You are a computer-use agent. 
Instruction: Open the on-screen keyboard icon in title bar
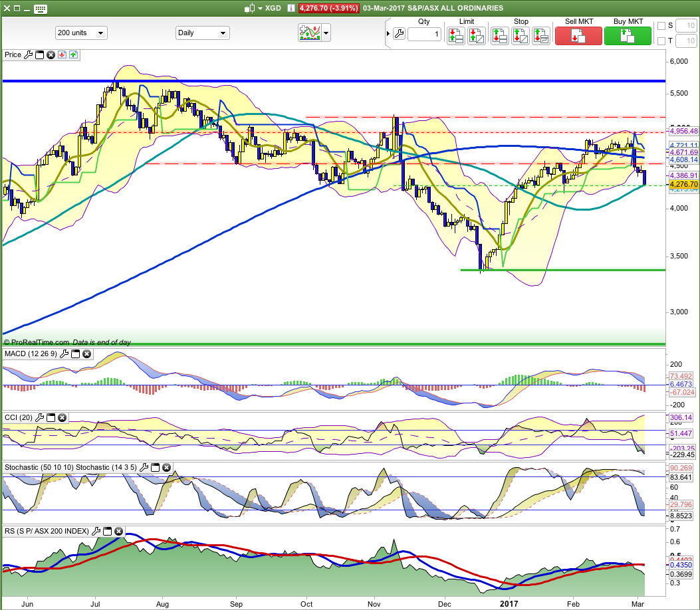pyautogui.click(x=40, y=9)
